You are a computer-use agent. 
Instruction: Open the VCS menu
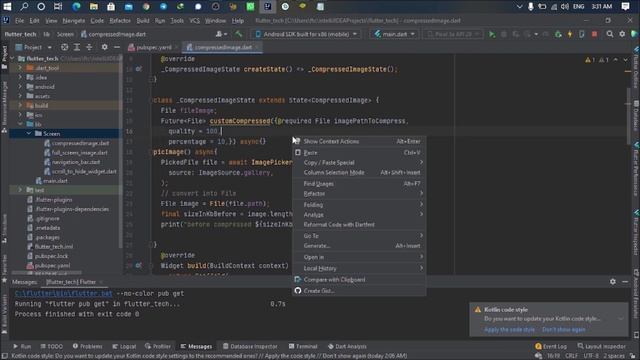tap(194, 20)
